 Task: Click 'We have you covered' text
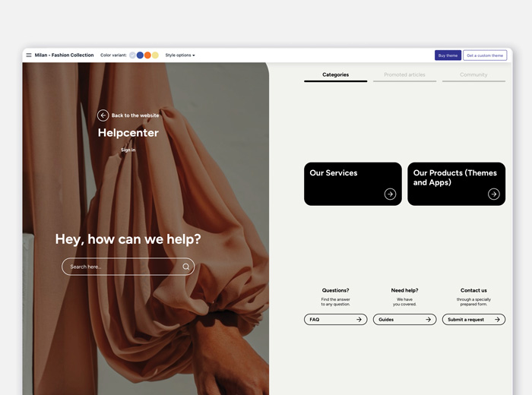click(x=404, y=302)
